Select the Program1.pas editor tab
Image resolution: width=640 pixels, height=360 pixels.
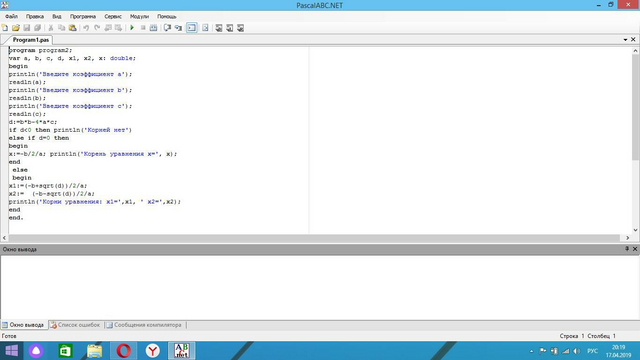click(31, 40)
